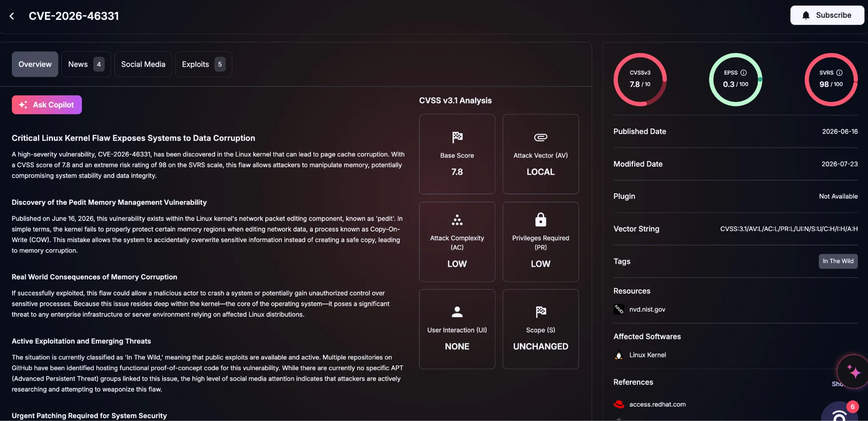
Task: Click the User Interaction NONE value
Action: click(457, 346)
